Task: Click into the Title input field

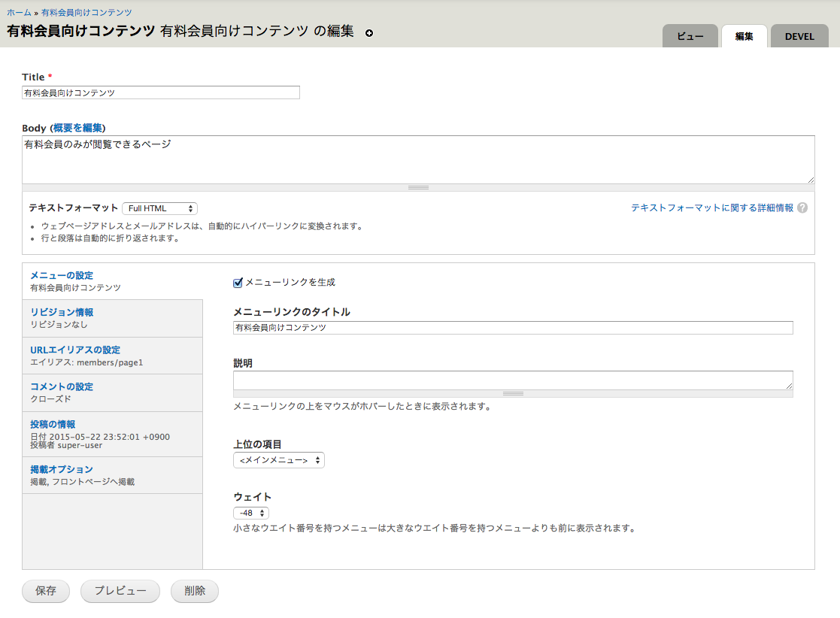Action: tap(161, 92)
